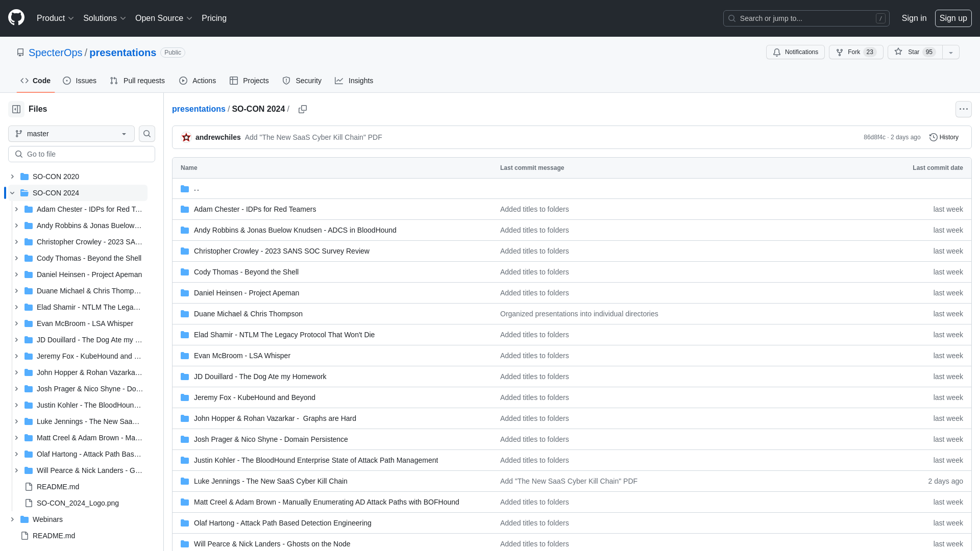The height and width of the screenshot is (551, 980).
Task: Click the repository icon beside SpecterOps
Action: 20,53
